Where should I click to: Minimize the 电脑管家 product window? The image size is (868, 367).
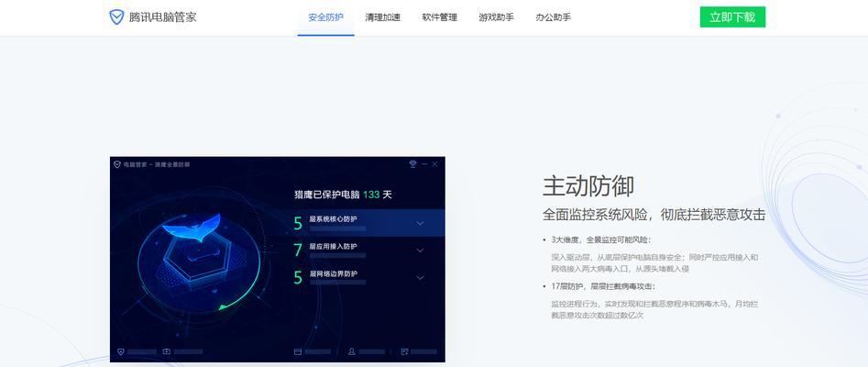[x=424, y=164]
